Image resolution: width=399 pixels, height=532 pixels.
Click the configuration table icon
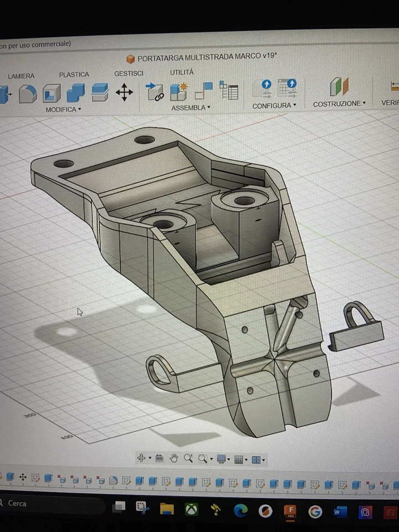coord(287,88)
